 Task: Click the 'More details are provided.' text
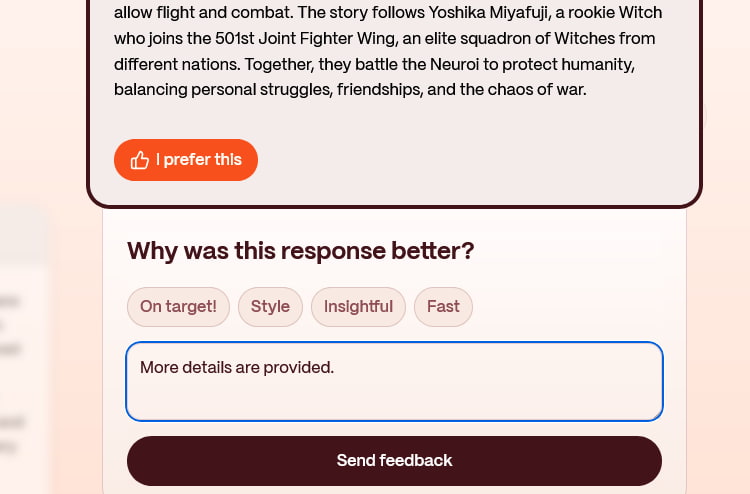[x=237, y=367]
